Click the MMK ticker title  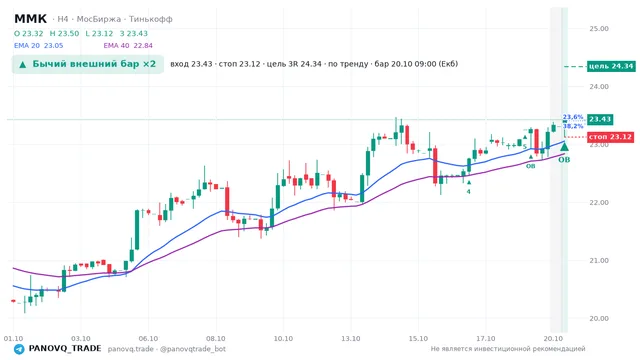pyautogui.click(x=31, y=19)
